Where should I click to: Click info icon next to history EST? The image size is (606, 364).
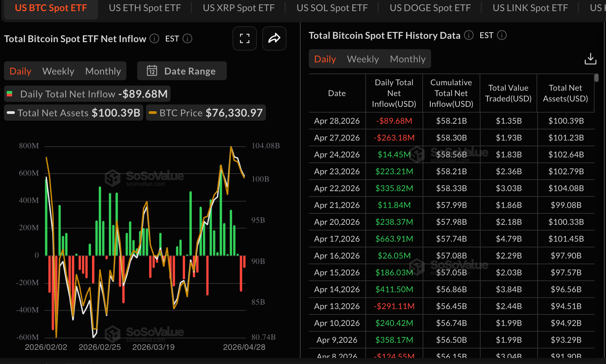coord(502,35)
